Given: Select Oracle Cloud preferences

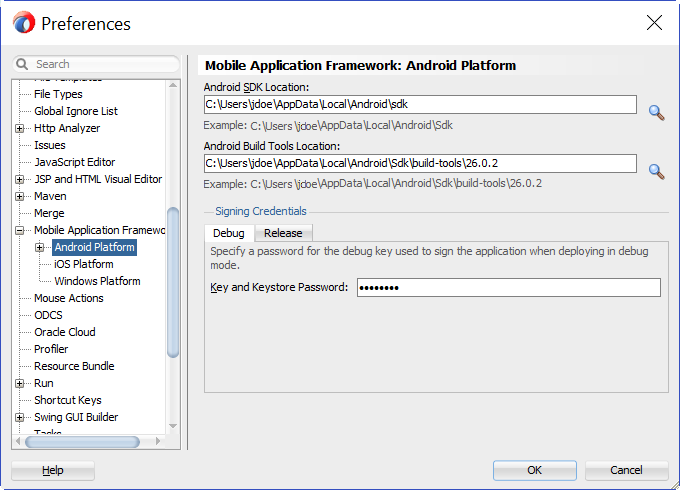Looking at the screenshot, I should tap(65, 332).
